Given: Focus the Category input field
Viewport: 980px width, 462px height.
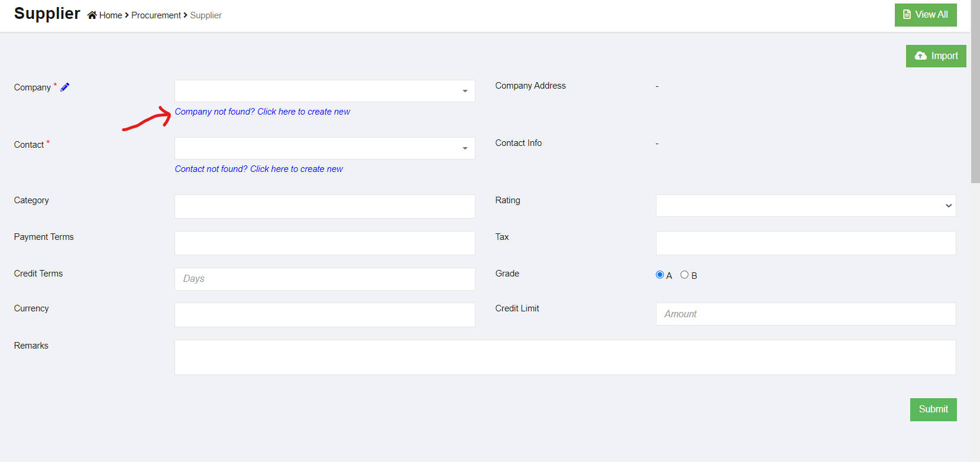Looking at the screenshot, I should point(325,206).
